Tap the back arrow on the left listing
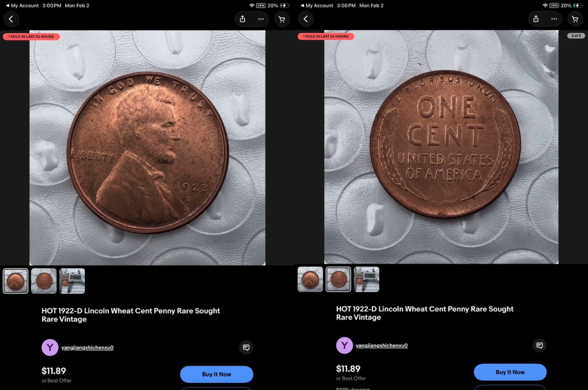The width and height of the screenshot is (588, 390). pos(11,19)
